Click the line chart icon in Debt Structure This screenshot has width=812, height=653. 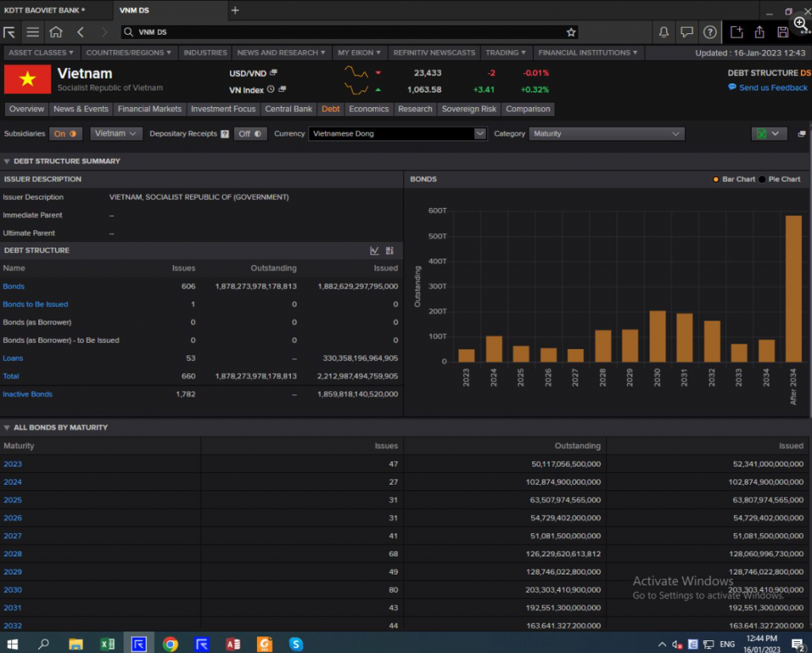click(374, 251)
